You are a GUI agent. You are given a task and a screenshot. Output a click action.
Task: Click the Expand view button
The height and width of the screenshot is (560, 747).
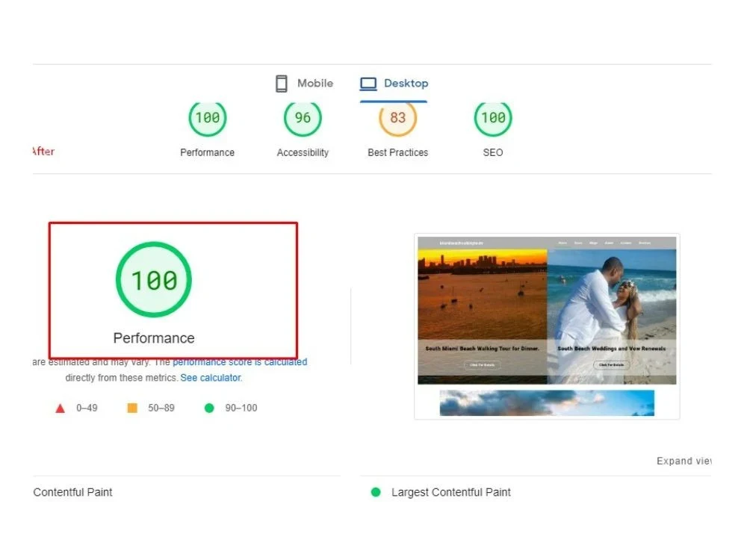[x=684, y=461]
